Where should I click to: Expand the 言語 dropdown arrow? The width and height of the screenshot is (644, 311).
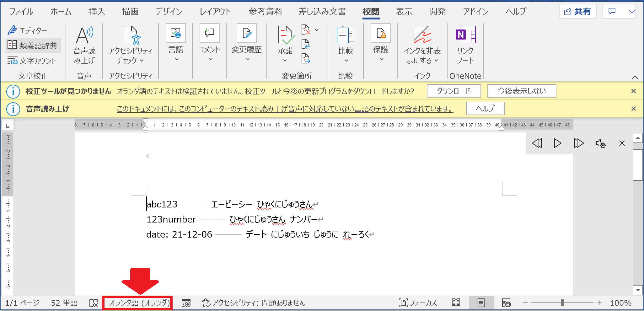[x=176, y=59]
